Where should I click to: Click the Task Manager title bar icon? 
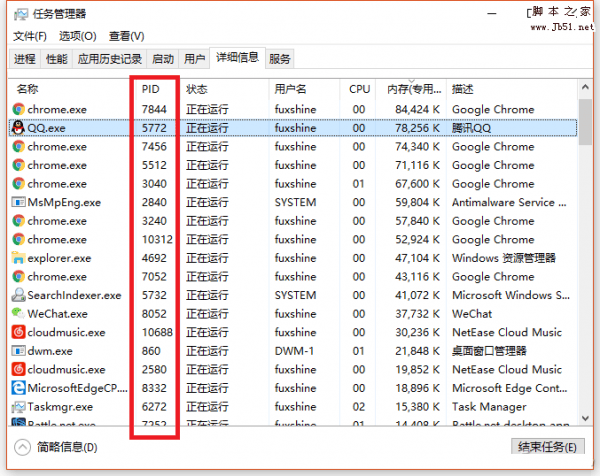[21, 15]
